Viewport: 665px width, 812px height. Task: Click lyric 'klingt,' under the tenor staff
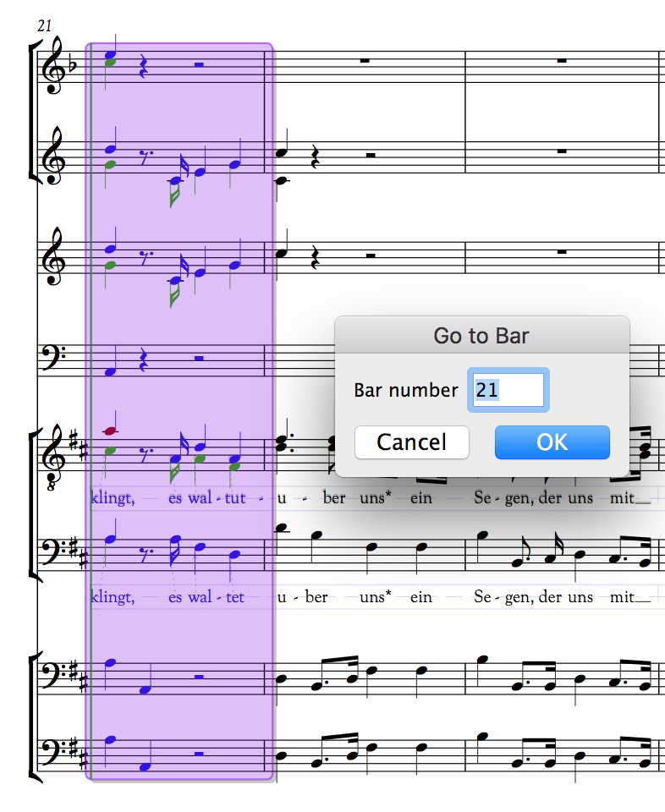(113, 498)
